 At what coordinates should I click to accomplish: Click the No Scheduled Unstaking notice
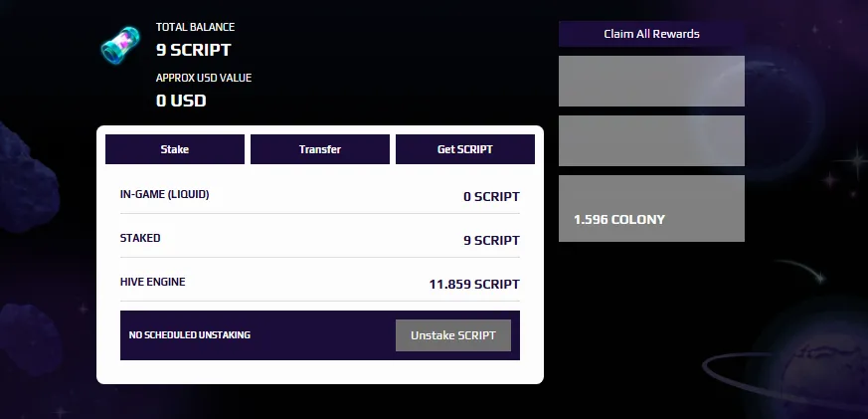(x=189, y=335)
